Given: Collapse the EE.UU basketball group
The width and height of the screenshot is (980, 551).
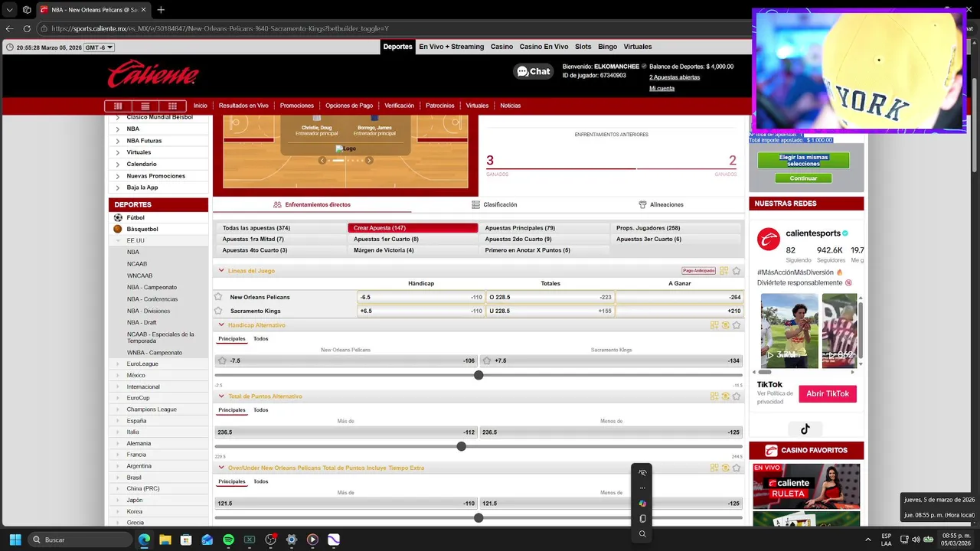Looking at the screenshot, I should coord(118,240).
